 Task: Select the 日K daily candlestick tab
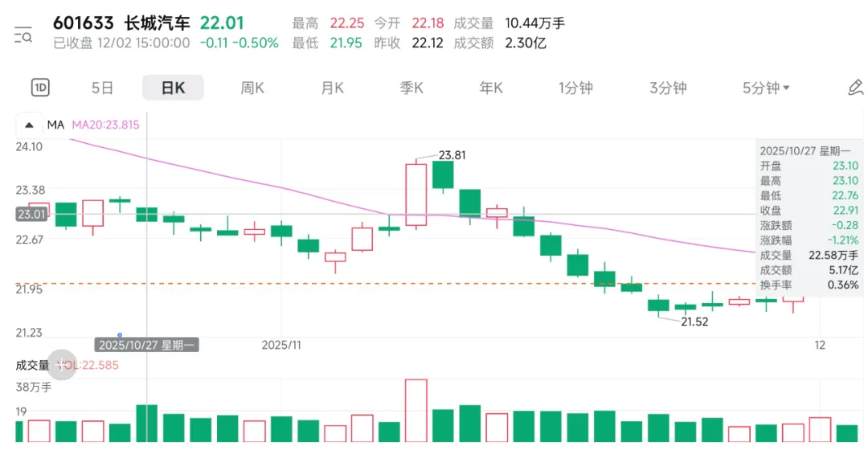pos(173,88)
